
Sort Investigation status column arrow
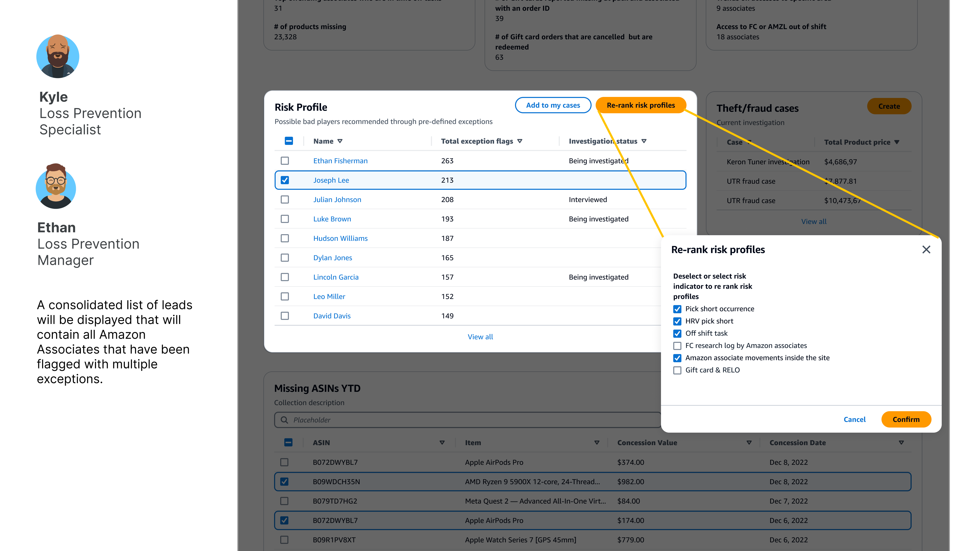[x=644, y=141]
